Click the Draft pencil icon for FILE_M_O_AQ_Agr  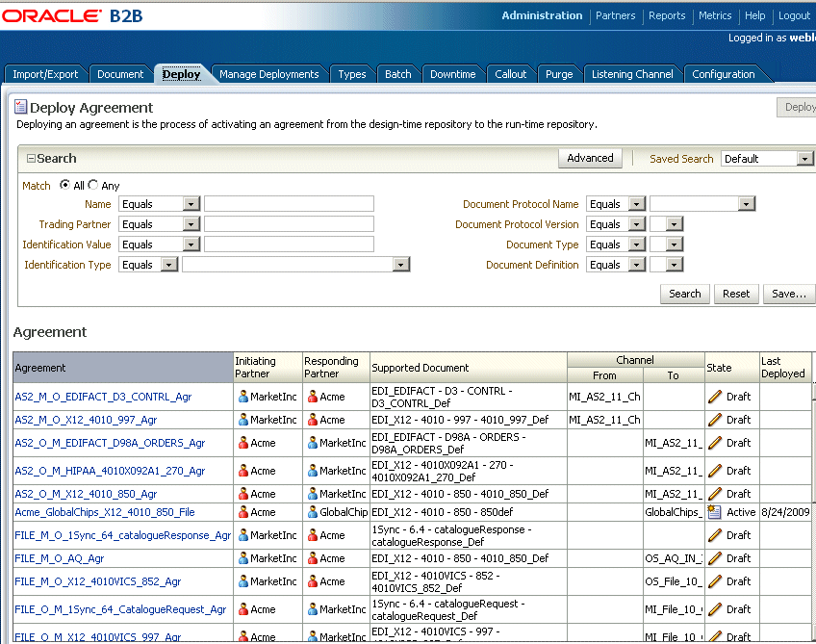pyautogui.click(x=713, y=558)
